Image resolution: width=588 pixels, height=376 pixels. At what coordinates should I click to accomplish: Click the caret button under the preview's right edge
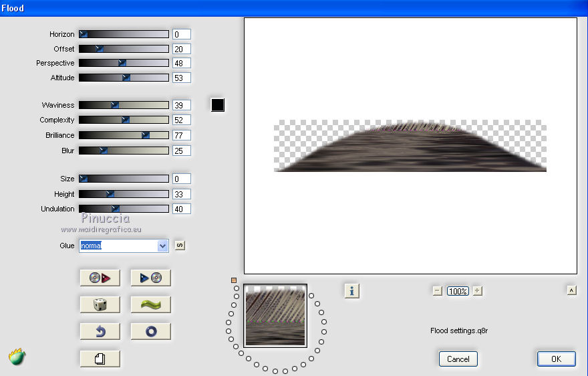571,290
